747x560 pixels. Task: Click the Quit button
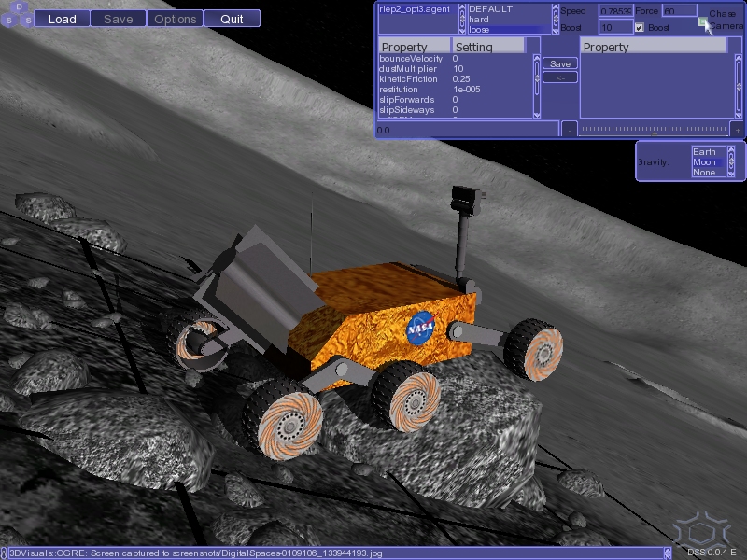tap(232, 19)
